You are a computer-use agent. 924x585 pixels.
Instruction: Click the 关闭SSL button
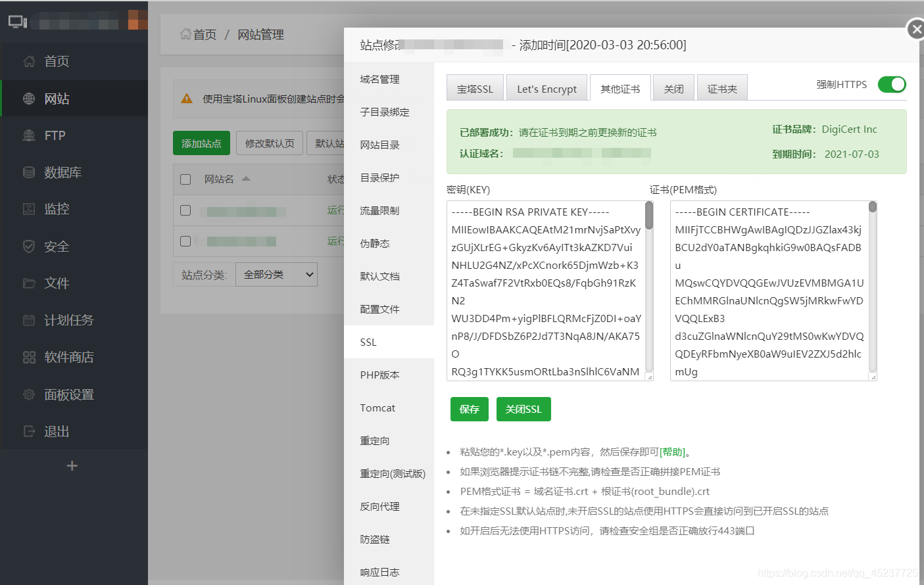(x=523, y=409)
